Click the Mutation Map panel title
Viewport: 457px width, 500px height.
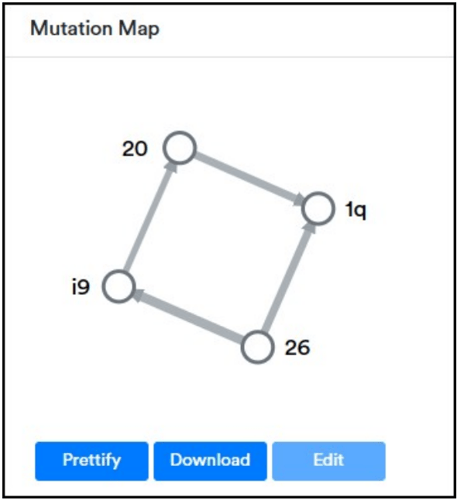[x=95, y=28]
